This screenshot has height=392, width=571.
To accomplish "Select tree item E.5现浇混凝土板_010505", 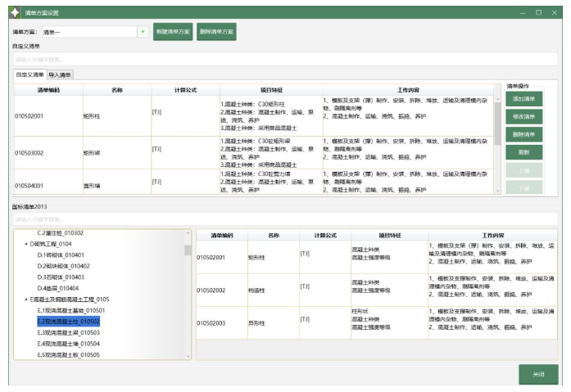I will point(69,355).
